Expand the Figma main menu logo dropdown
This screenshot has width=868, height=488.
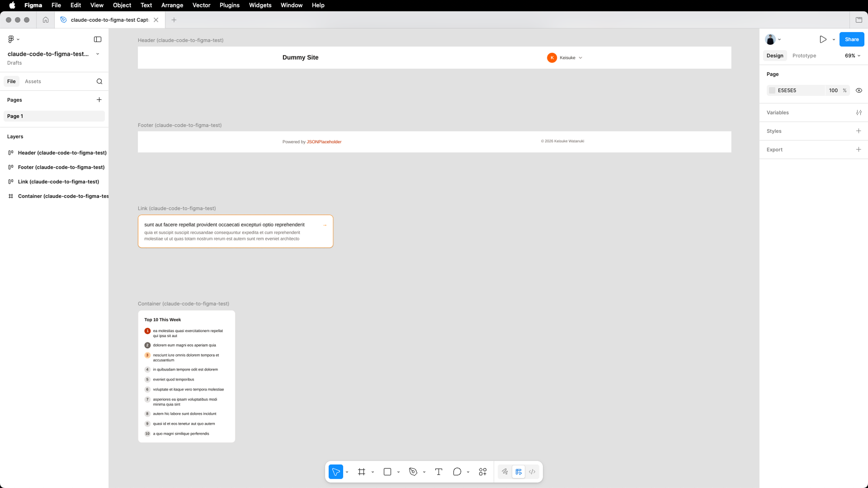point(14,39)
